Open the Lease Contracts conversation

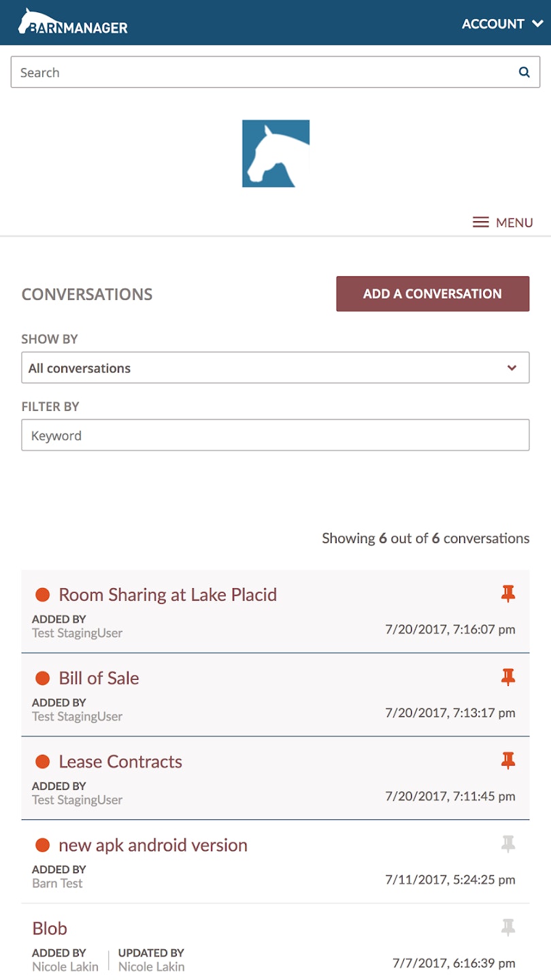[120, 762]
